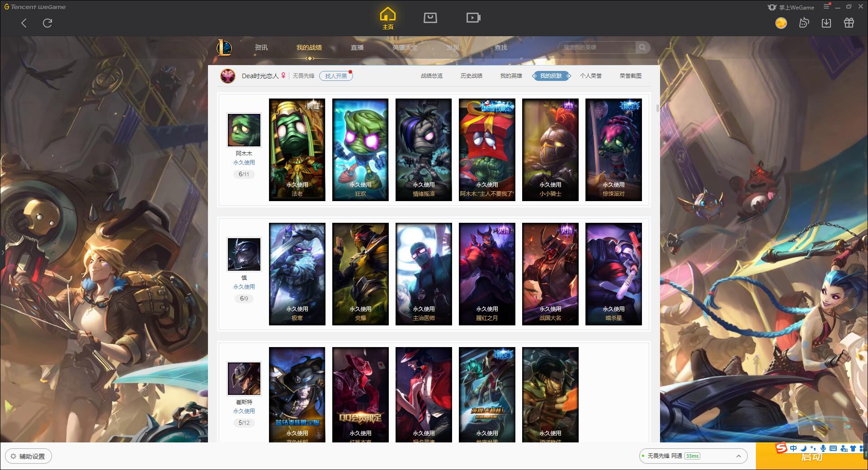Click the 崔斯特 champion portrait
This screenshot has height=470, width=868.
(x=244, y=379)
